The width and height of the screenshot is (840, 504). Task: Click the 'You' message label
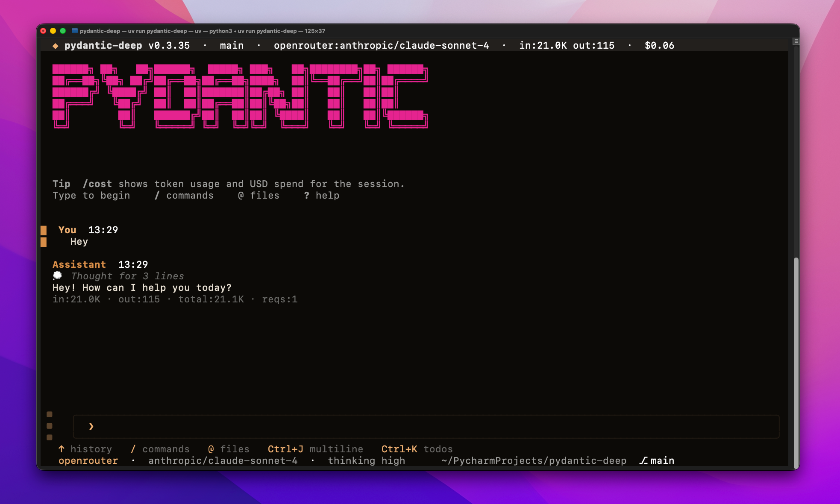coord(67,230)
